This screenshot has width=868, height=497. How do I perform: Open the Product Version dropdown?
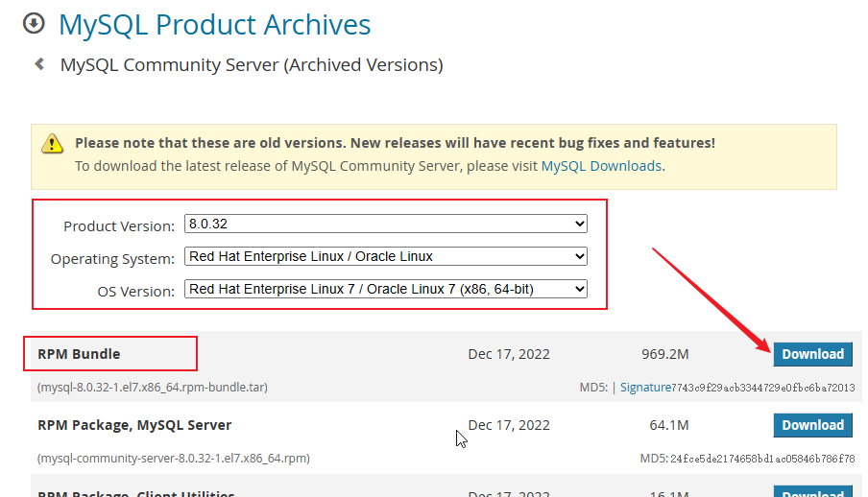[x=386, y=224]
